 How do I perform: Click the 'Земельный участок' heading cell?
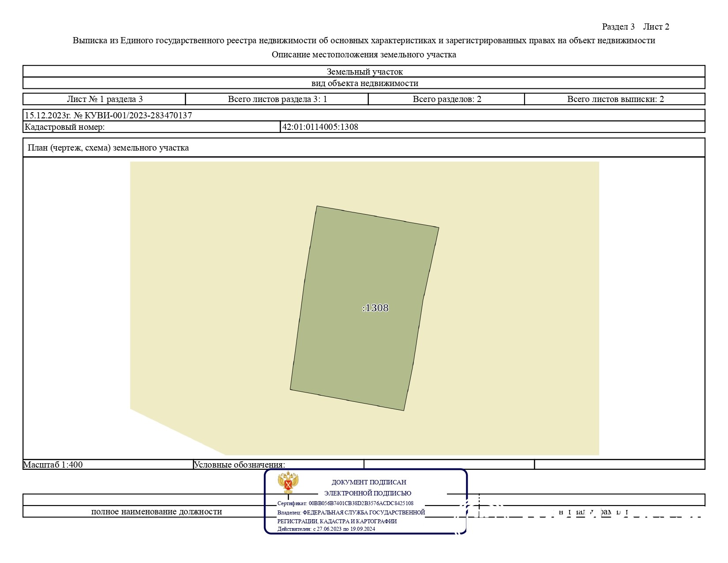(364, 72)
